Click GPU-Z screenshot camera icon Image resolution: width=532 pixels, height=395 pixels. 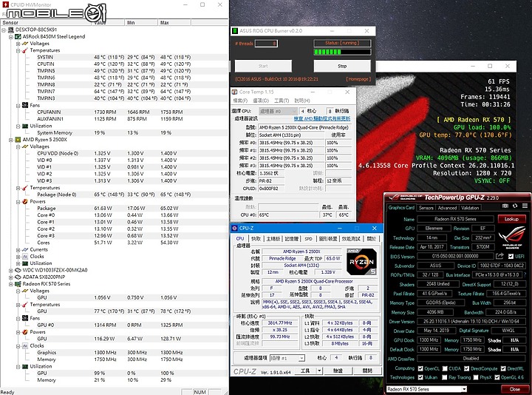pos(505,206)
